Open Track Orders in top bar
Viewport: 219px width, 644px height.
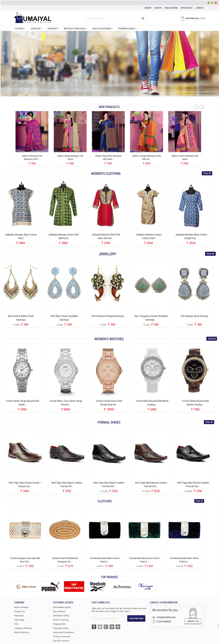(x=171, y=8)
